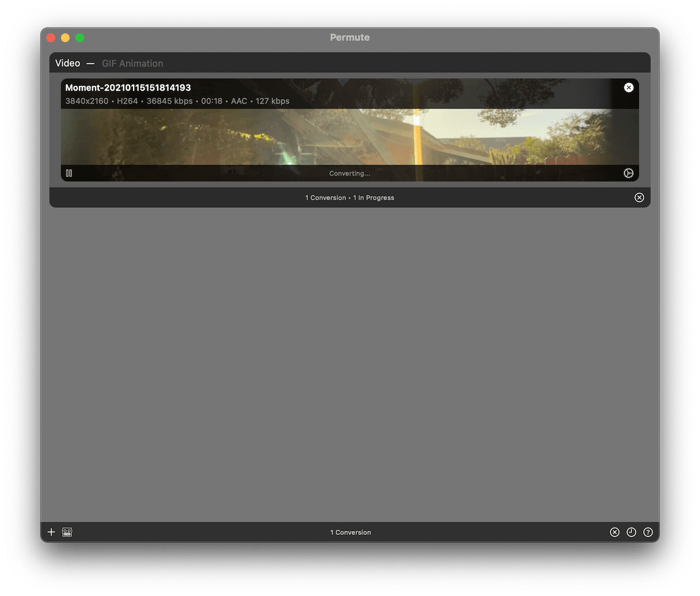Zoom the Permute window with the green button

[80, 37]
